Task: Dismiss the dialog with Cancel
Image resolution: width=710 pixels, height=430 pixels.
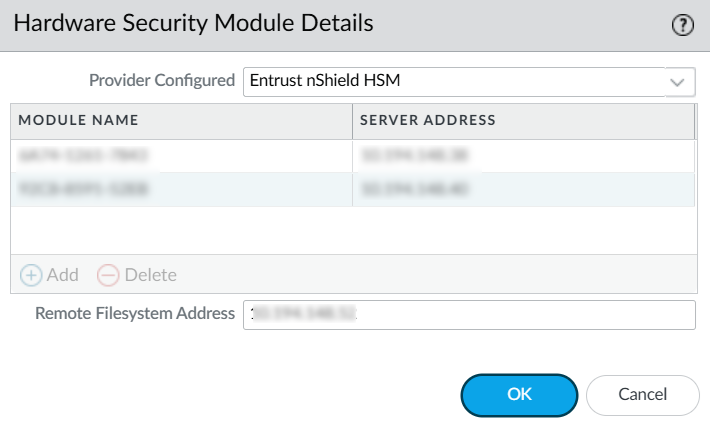Action: [x=642, y=394]
